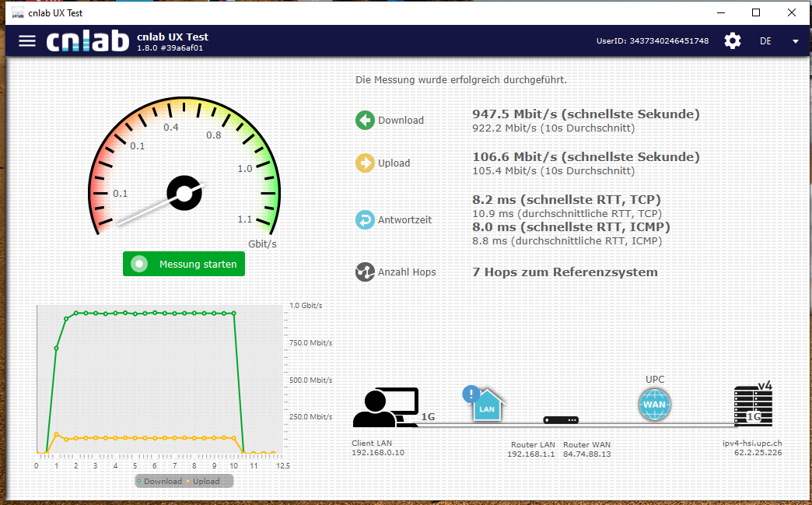Click the LAN house warning icon
Viewport: 812px width, 505px height.
(x=485, y=404)
